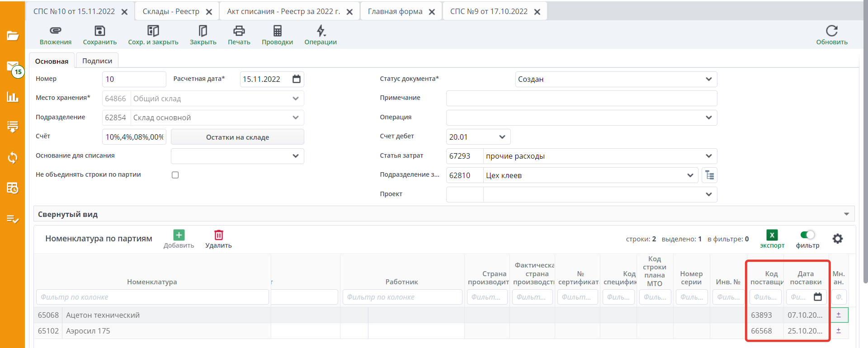Click the green Добавить plus icon
This screenshot has width=868, height=348.
179,235
